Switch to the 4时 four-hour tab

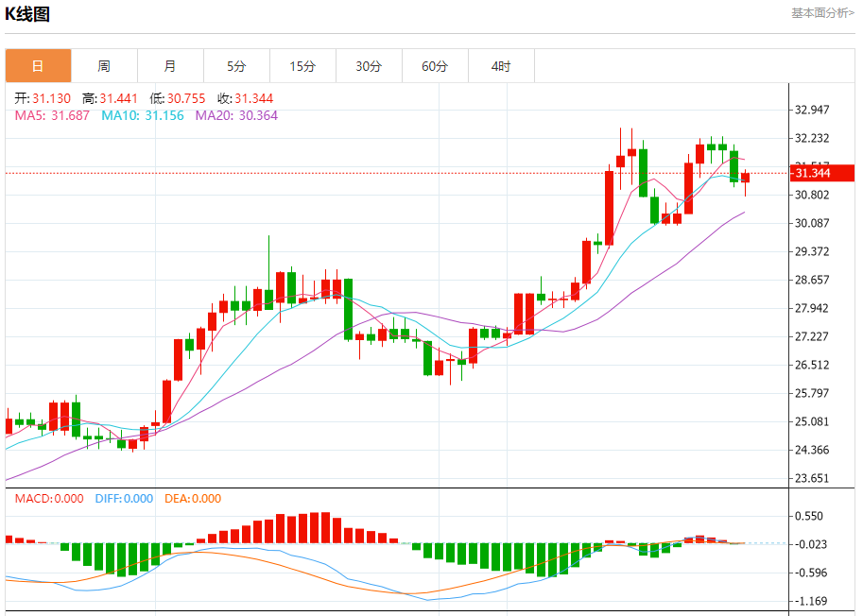click(501, 66)
